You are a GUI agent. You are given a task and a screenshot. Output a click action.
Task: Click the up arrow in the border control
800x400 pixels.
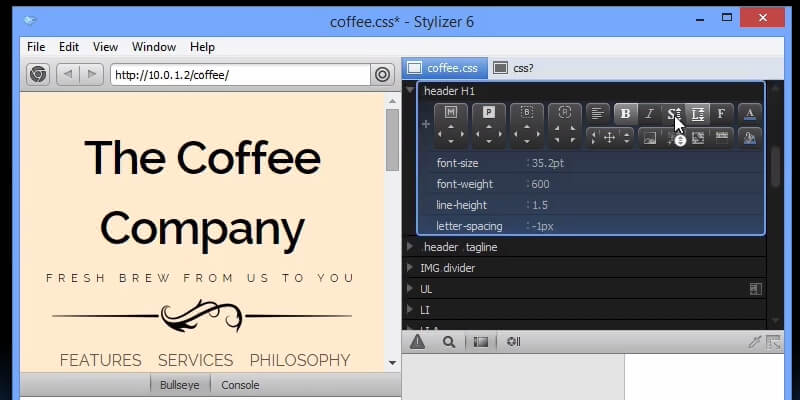[527, 127]
